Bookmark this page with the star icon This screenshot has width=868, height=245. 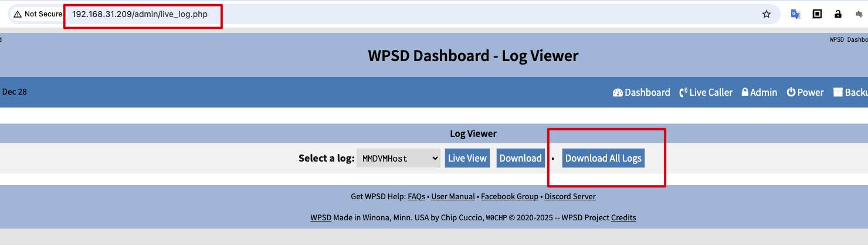pyautogui.click(x=766, y=14)
